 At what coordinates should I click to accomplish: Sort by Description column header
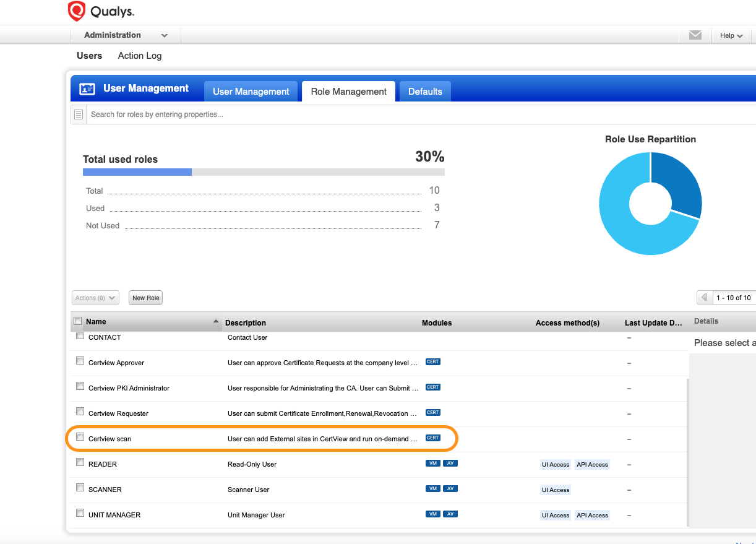tap(246, 323)
